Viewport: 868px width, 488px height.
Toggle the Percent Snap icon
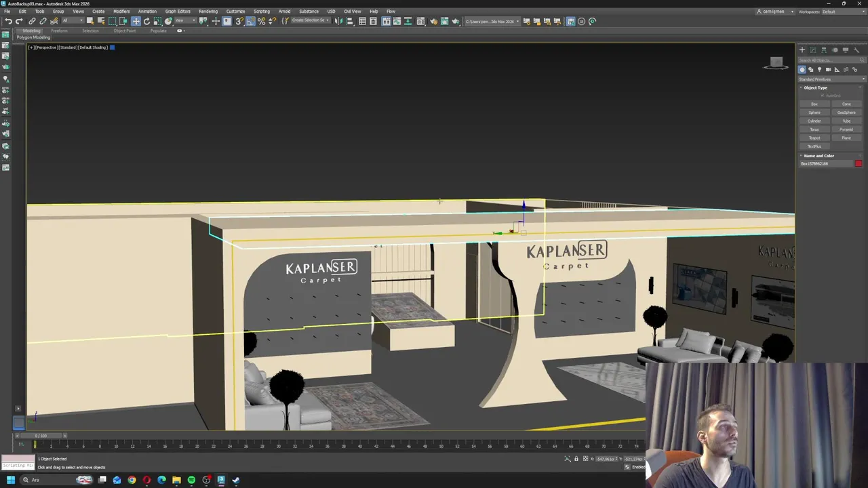click(x=261, y=21)
